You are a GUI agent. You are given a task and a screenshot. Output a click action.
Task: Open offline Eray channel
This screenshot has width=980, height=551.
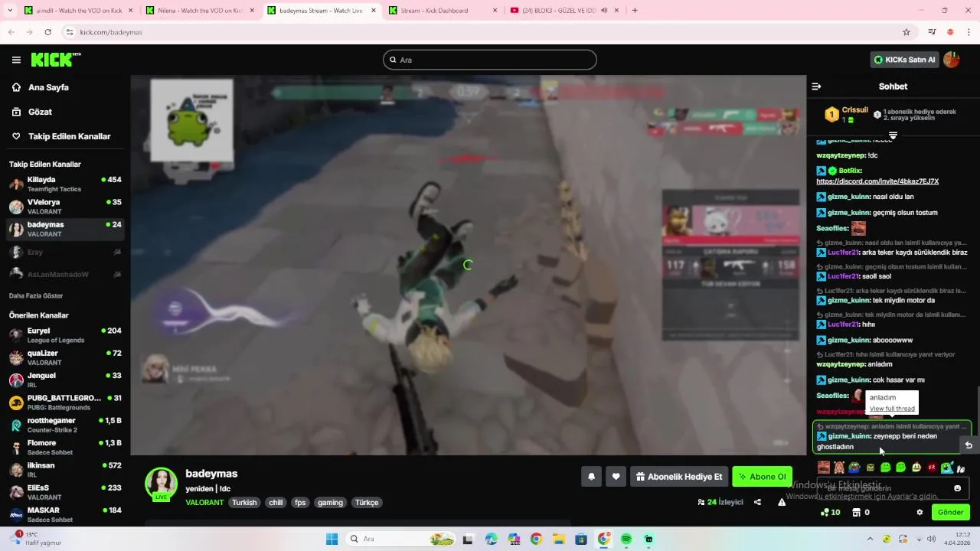coord(65,252)
